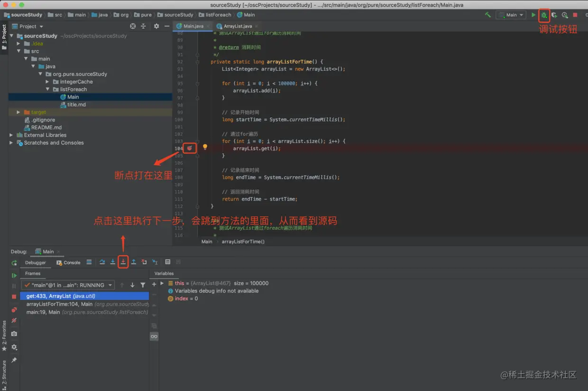Open the Debugger tab
The width and height of the screenshot is (588, 391).
36,262
